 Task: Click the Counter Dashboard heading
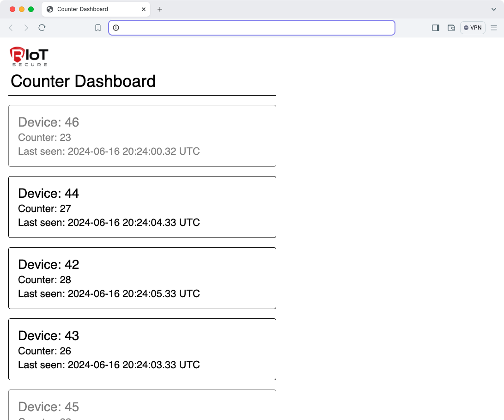pyautogui.click(x=83, y=81)
